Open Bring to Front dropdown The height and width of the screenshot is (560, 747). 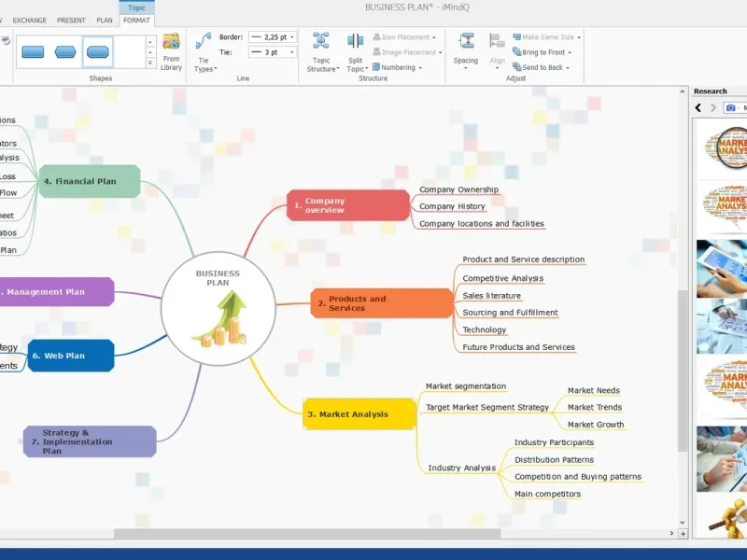click(542, 52)
